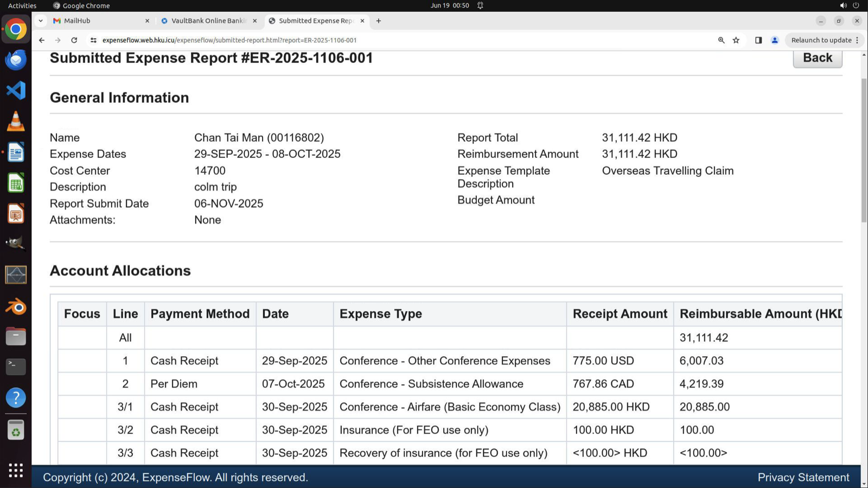Open Terminal from the dock
868x488 pixels.
pos(16,367)
